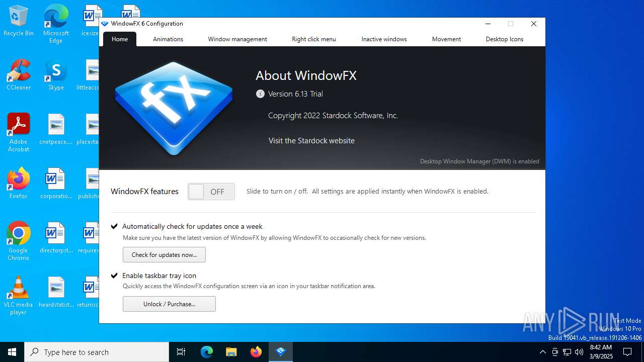Click the Copyright 2022 Stardock text

[x=333, y=116]
